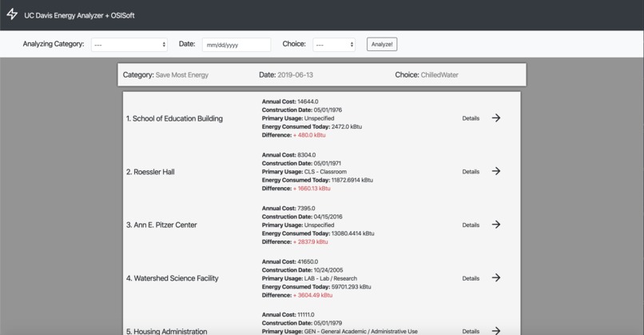Select '1. School of Education Building' name
Viewport: 644px width, 335px height.
click(x=174, y=118)
